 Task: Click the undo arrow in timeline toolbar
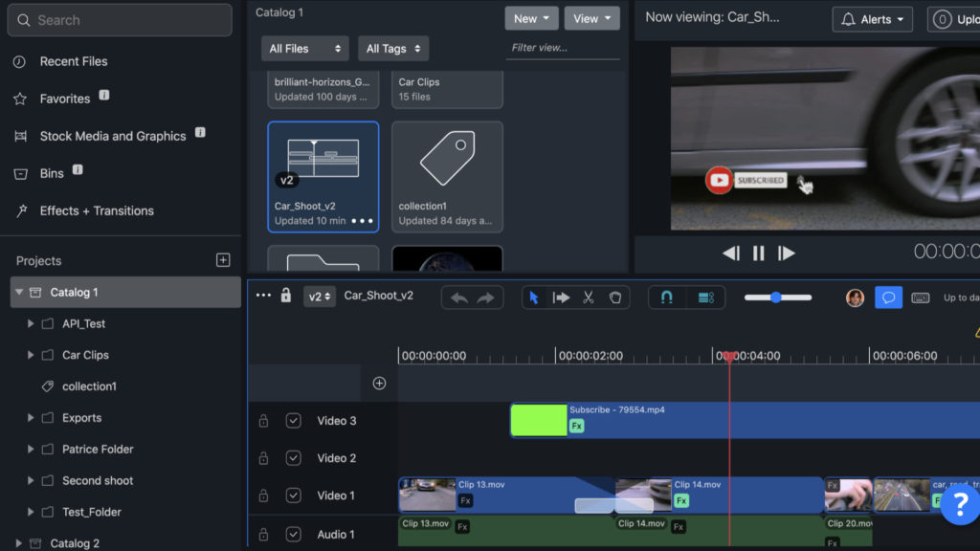(x=459, y=298)
